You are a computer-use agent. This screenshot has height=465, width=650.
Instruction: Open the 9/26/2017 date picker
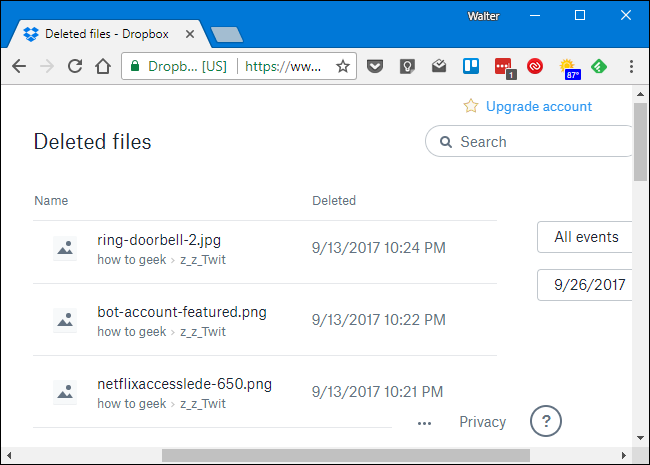coord(589,285)
